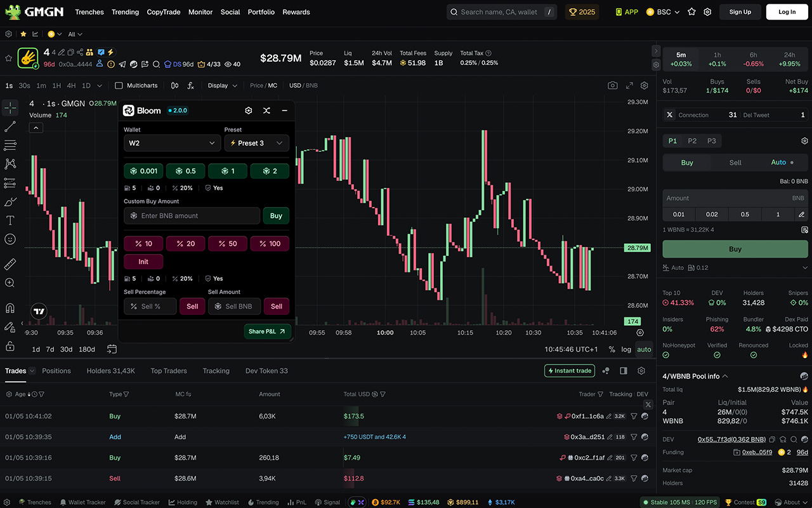The width and height of the screenshot is (812, 508).
Task: Lock all drawing tools
Action: click(x=10, y=346)
